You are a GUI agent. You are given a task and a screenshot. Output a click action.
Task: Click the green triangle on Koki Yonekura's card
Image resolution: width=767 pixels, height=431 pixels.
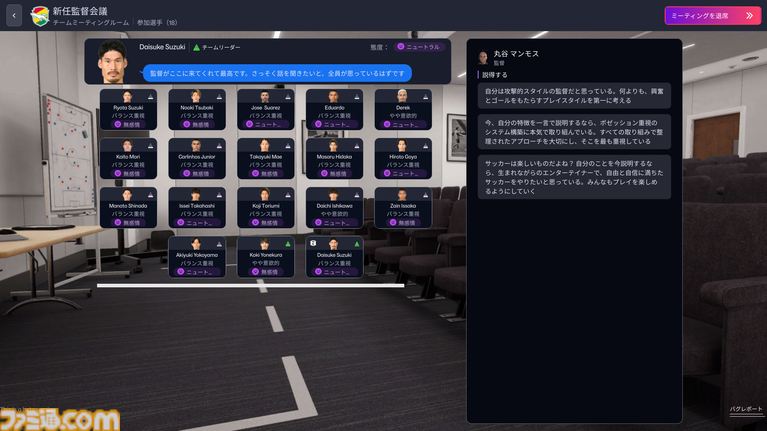coord(288,243)
